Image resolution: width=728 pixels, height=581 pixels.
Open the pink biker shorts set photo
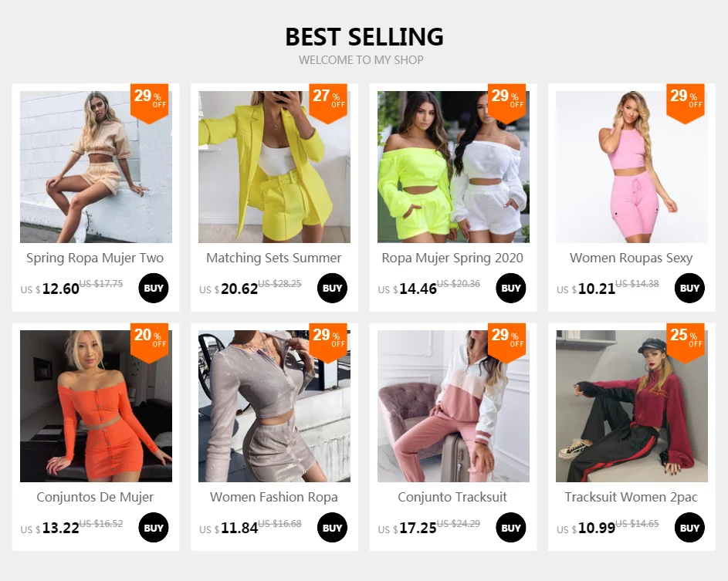[632, 167]
